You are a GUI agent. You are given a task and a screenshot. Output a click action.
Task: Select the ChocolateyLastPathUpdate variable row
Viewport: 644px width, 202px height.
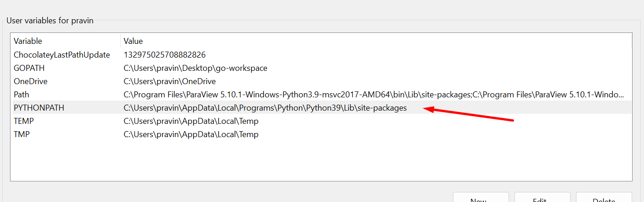pos(62,55)
